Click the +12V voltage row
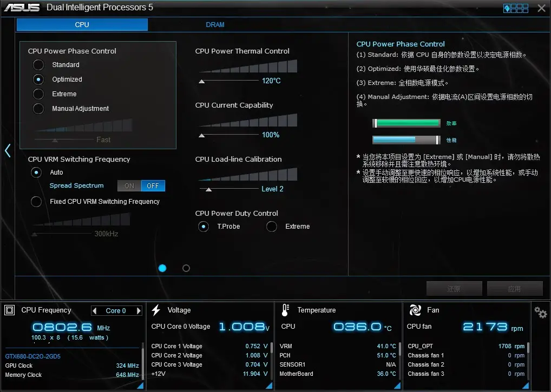551x392 pixels. [x=209, y=374]
